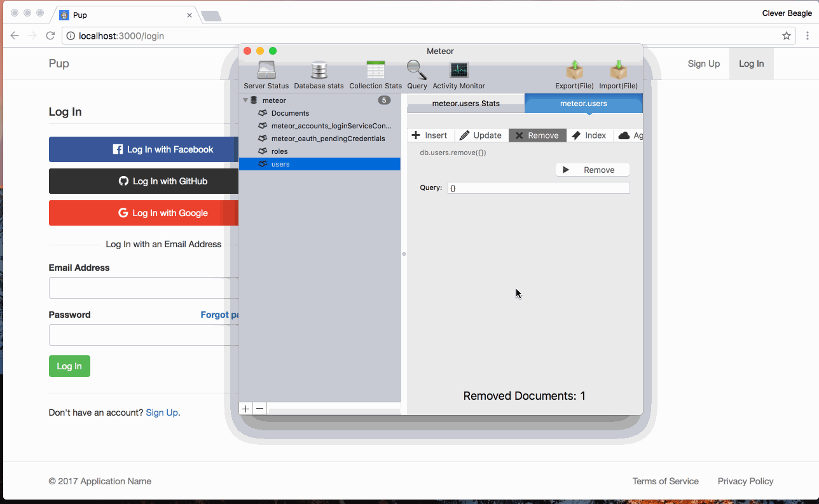
Task: Select the Remove operation tab
Action: pyautogui.click(x=537, y=135)
